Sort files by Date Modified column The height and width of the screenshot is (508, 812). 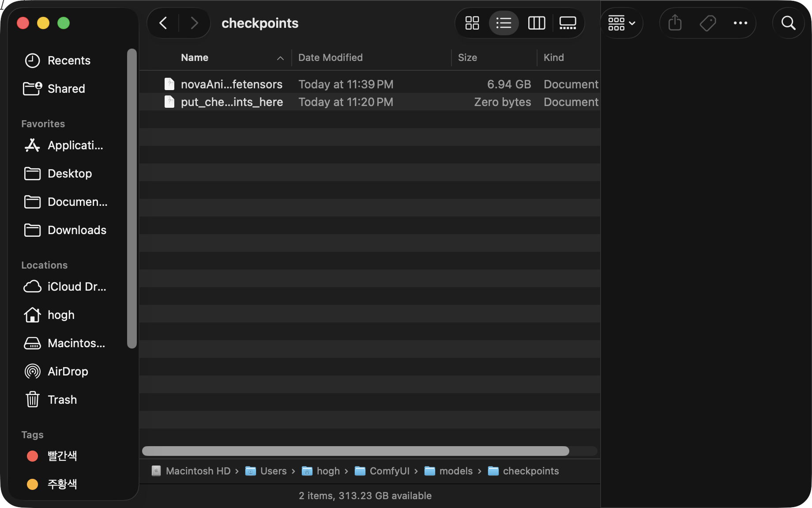[331, 57]
